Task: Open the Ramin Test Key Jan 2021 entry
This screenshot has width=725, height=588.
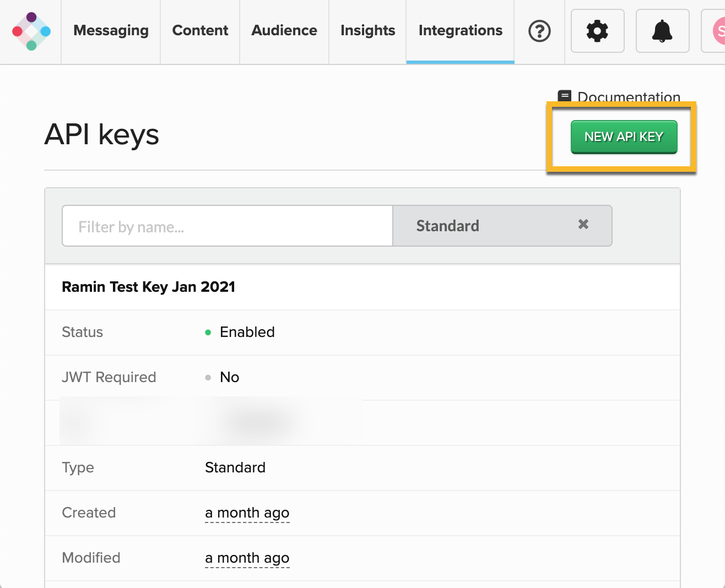Action: 149,287
